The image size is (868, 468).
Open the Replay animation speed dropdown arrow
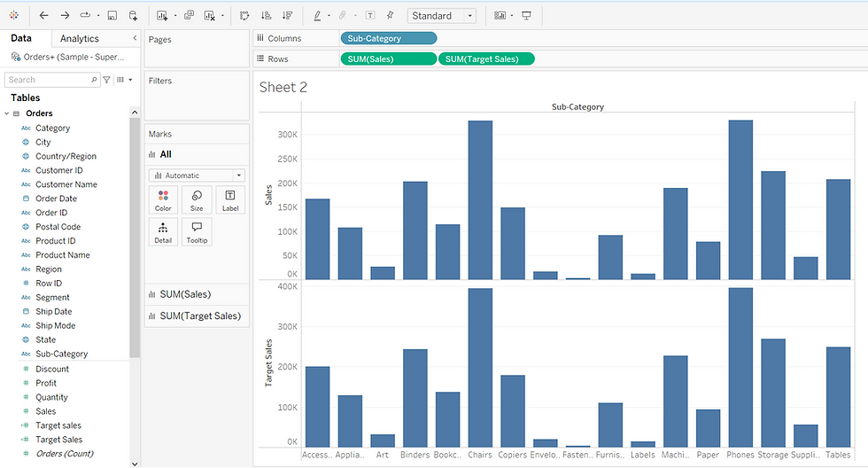point(98,15)
